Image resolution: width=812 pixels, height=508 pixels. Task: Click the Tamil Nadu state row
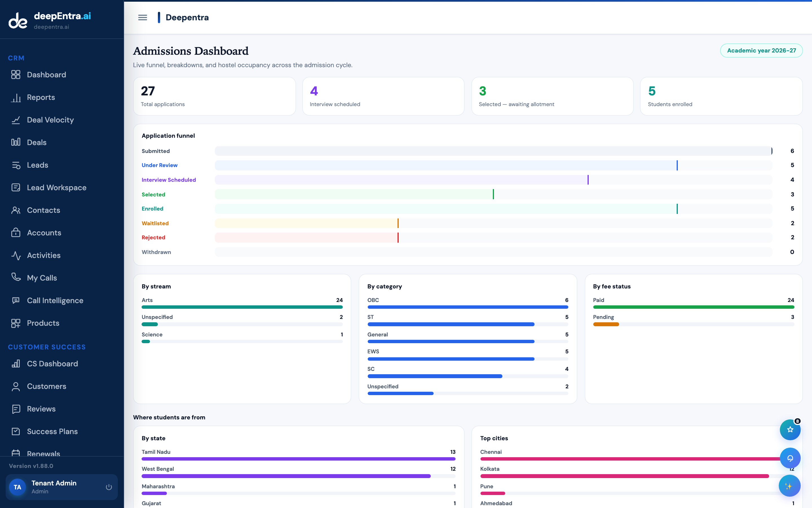tap(299, 455)
